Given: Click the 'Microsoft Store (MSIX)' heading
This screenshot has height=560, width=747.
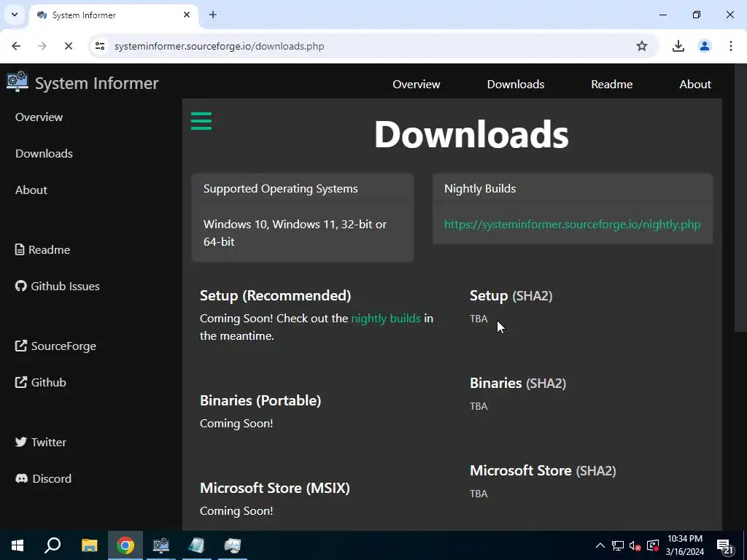Looking at the screenshot, I should (275, 488).
